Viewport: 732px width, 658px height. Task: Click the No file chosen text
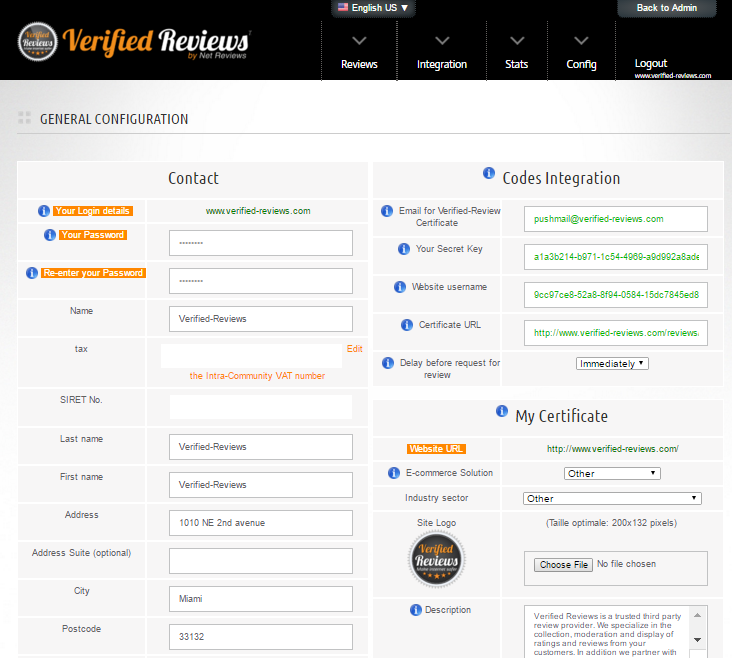click(x=626, y=564)
